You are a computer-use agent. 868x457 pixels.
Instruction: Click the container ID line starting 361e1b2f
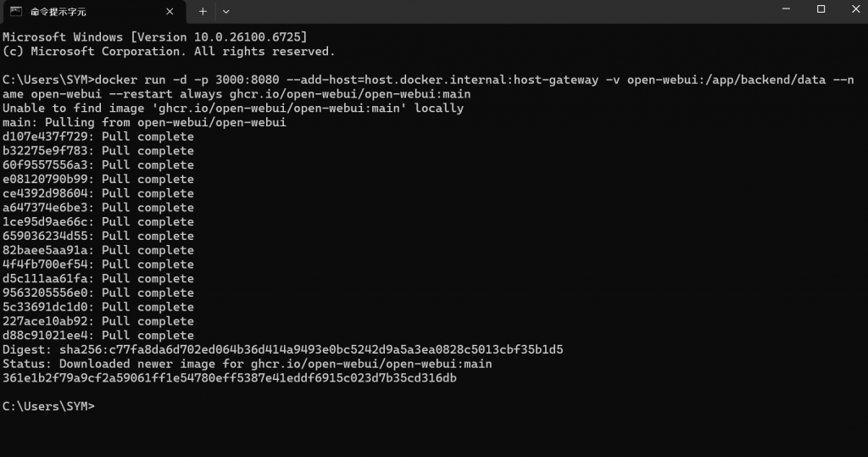point(230,378)
